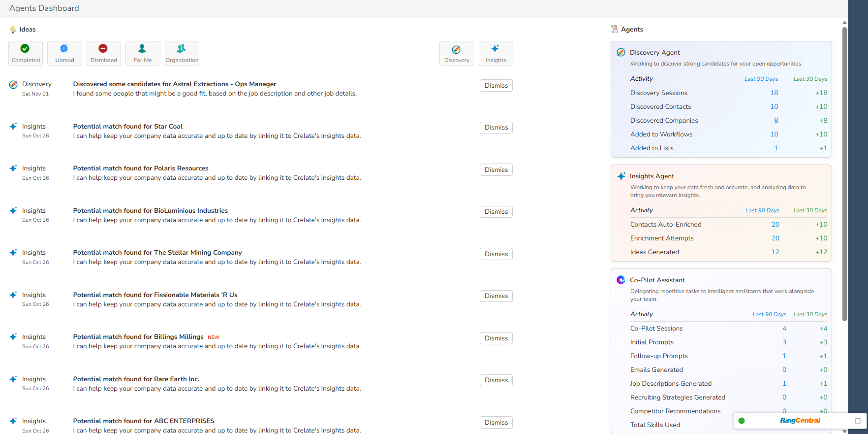Toggle the Completed ideas filter

click(26, 53)
